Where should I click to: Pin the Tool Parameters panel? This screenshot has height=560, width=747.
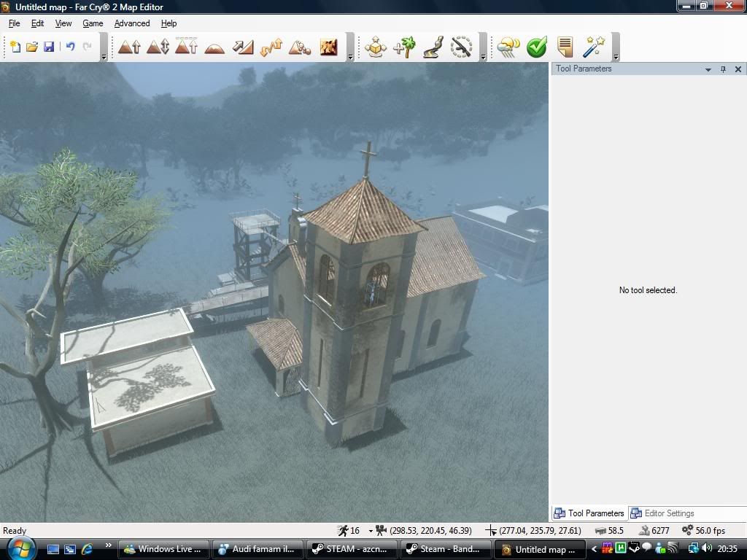click(x=723, y=69)
